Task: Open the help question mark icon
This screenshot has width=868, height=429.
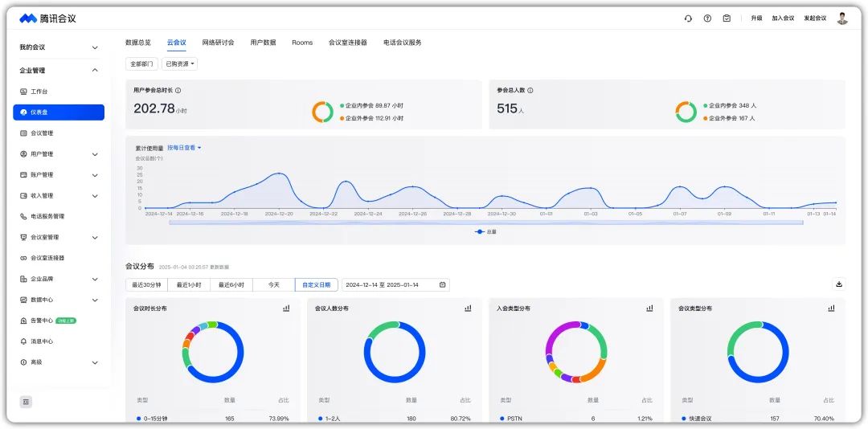Action: tap(707, 18)
